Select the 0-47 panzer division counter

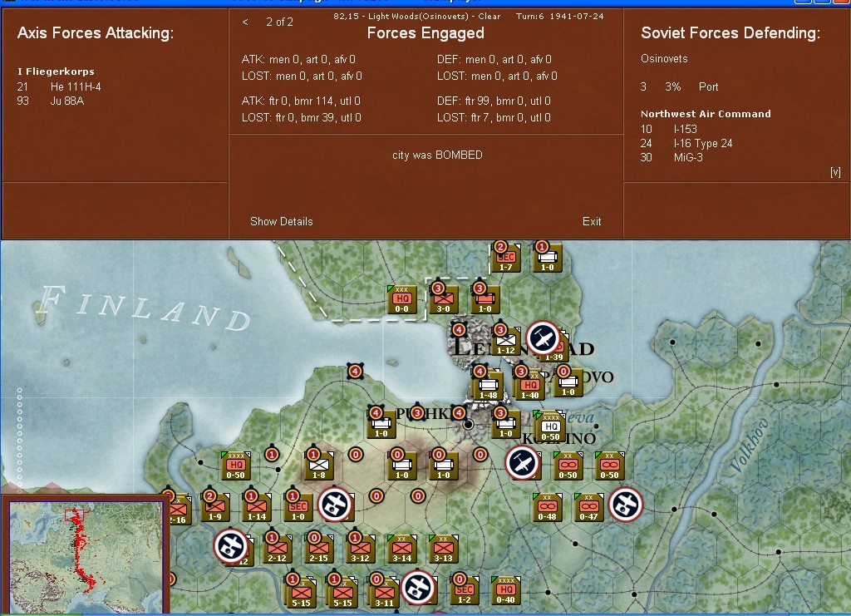pyautogui.click(x=589, y=508)
